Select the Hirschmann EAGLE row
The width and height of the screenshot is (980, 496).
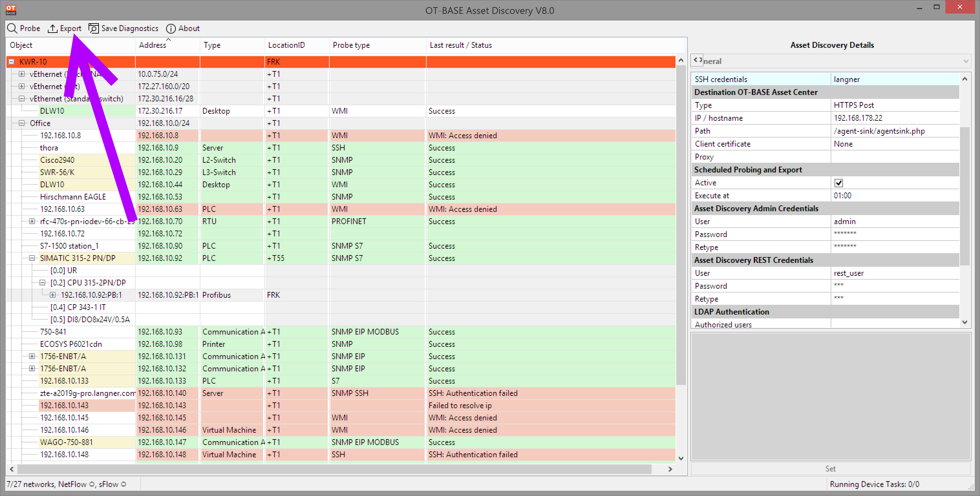340,197
